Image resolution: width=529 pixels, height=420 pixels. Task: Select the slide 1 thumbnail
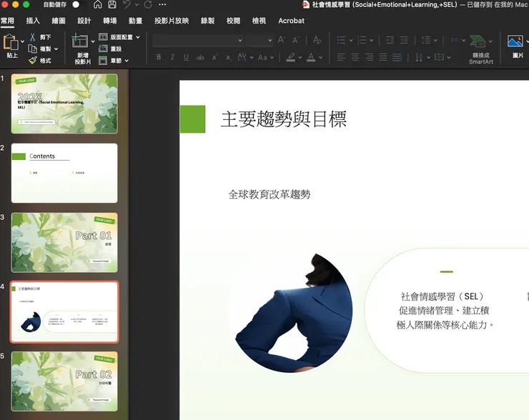[x=64, y=104]
